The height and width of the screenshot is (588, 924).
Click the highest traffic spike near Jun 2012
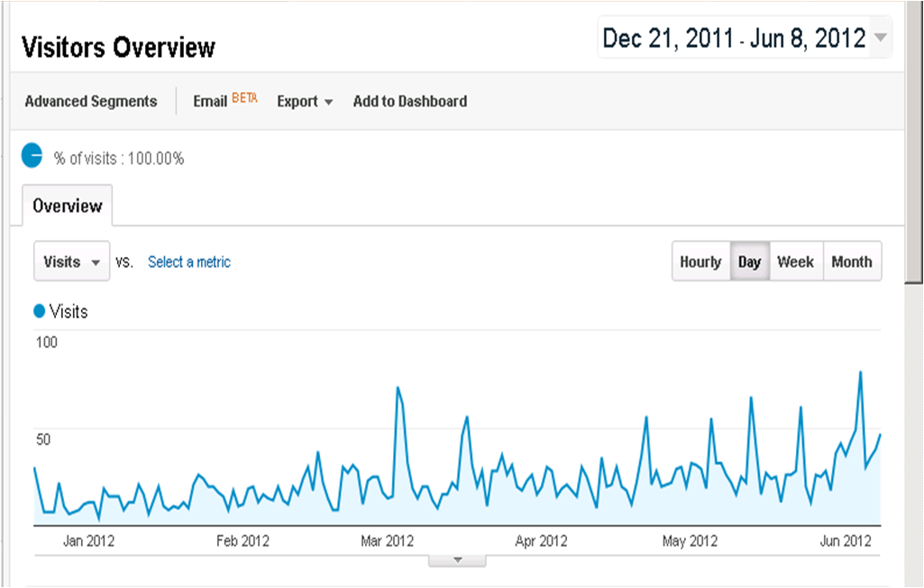[862, 373]
